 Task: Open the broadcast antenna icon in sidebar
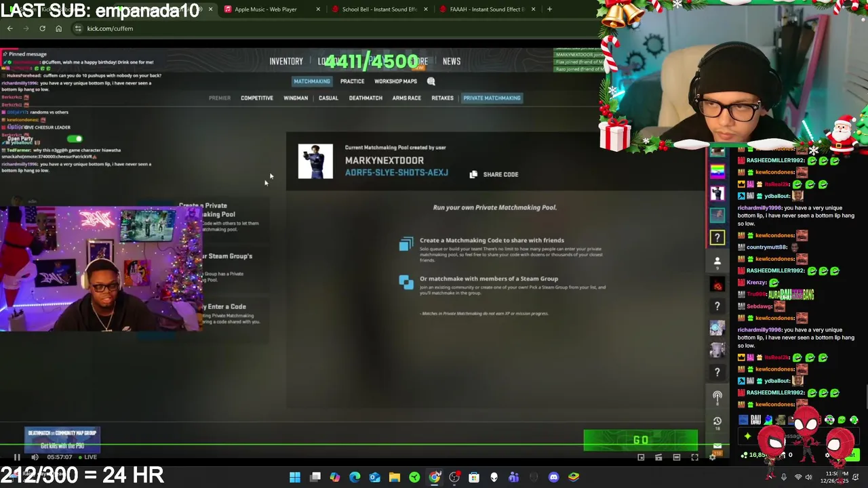click(717, 396)
